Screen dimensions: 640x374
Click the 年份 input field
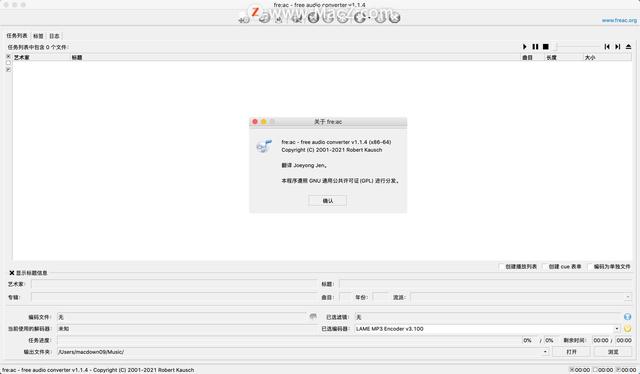coord(380,297)
